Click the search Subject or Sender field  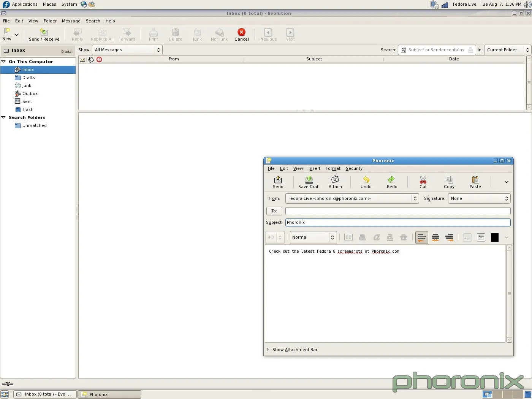[437, 50]
